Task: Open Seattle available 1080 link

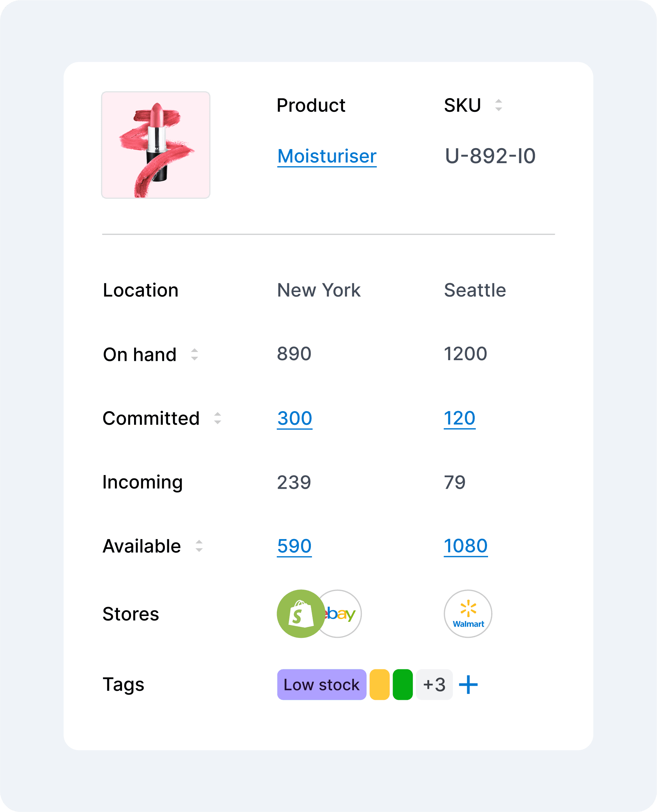Action: [465, 546]
